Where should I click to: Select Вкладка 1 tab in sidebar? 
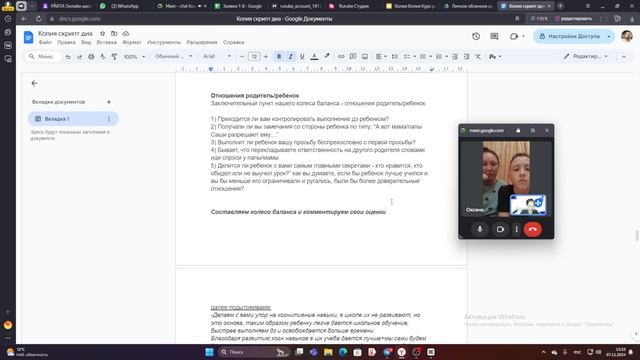point(73,119)
